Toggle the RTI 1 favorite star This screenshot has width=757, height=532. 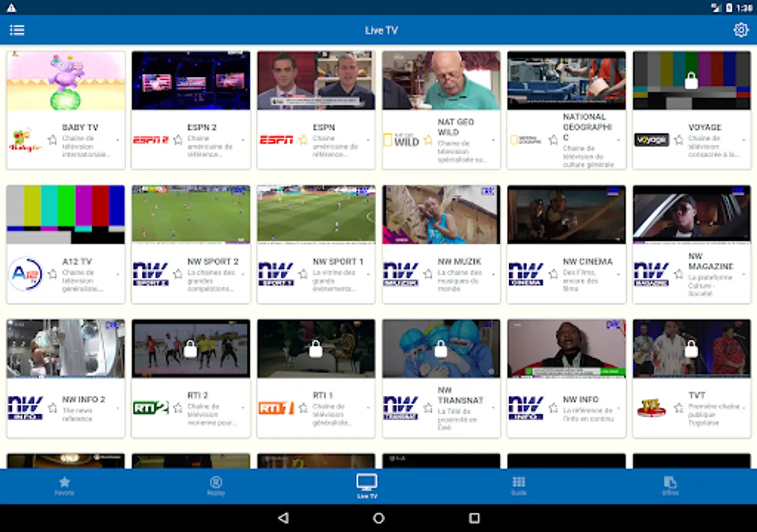click(x=303, y=408)
